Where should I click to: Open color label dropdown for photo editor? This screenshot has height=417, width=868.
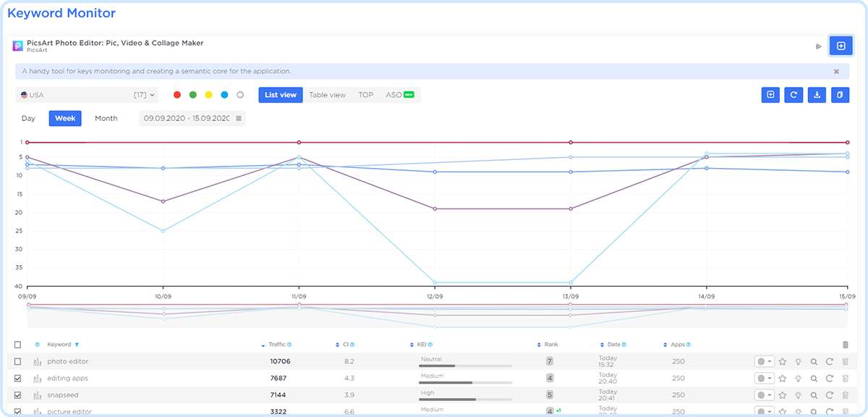coord(764,361)
